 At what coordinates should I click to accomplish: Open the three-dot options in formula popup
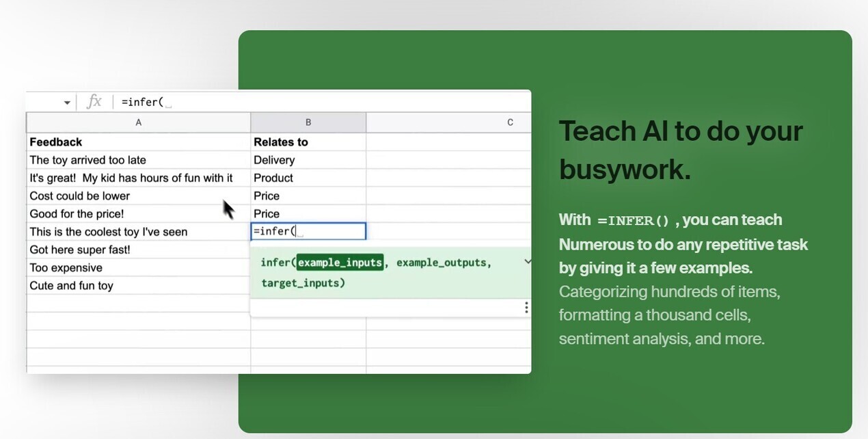[x=526, y=308]
